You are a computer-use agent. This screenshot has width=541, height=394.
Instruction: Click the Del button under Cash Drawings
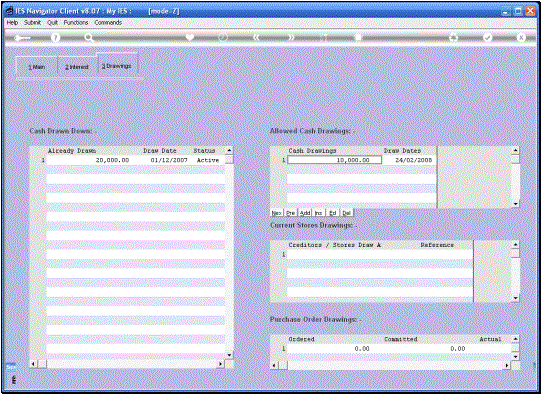[347, 213]
